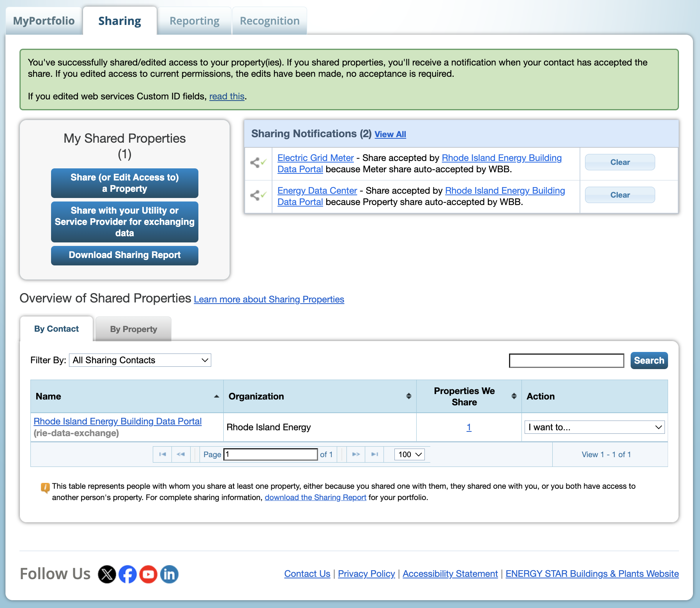Open View All sharing notifications

tap(390, 134)
